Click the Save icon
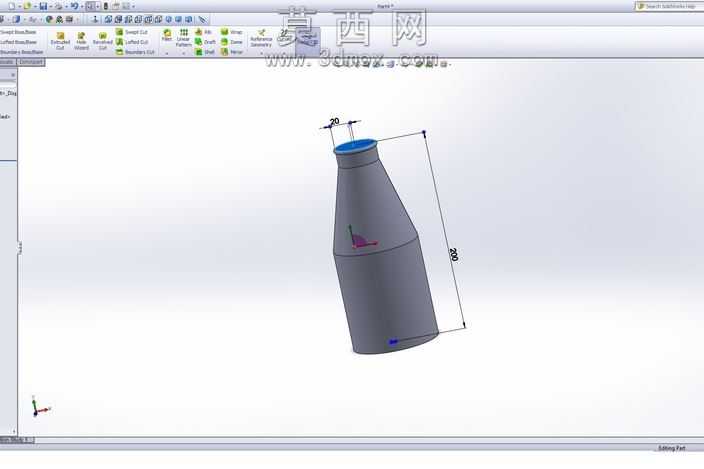The image size is (704, 469). pyautogui.click(x=43, y=6)
